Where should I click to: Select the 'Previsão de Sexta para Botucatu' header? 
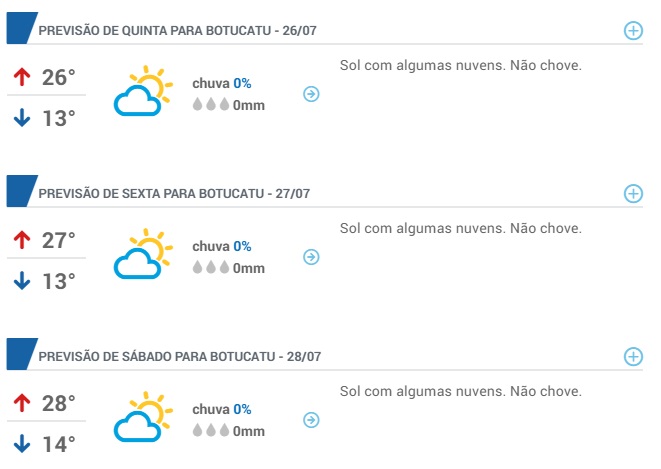click(174, 194)
